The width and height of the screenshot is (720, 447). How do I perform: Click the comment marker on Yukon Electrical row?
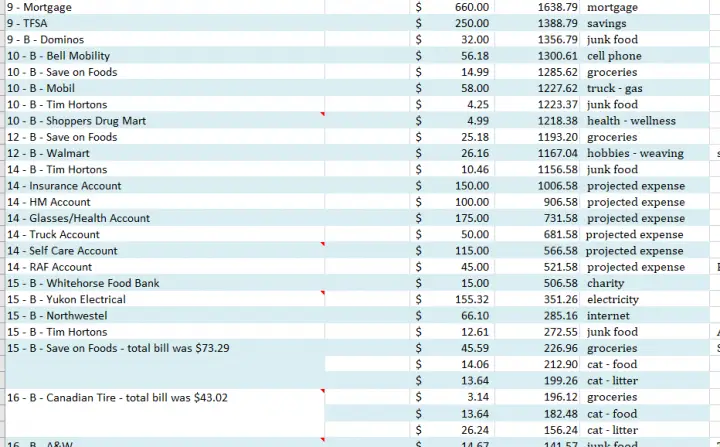[323, 293]
